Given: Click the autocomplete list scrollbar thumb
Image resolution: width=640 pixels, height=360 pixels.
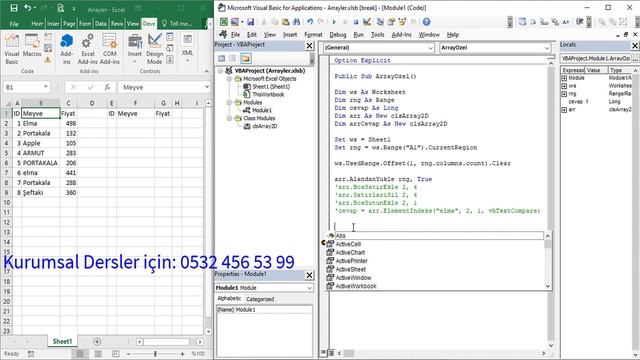Looking at the screenshot, I should 548,244.
